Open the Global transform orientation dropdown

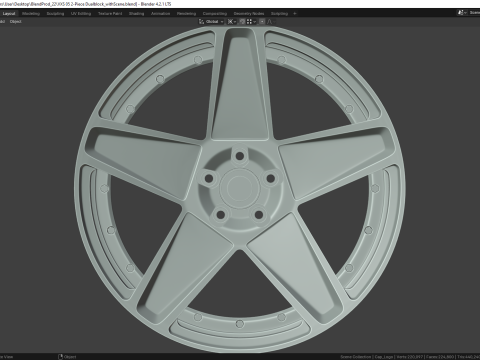(x=212, y=22)
